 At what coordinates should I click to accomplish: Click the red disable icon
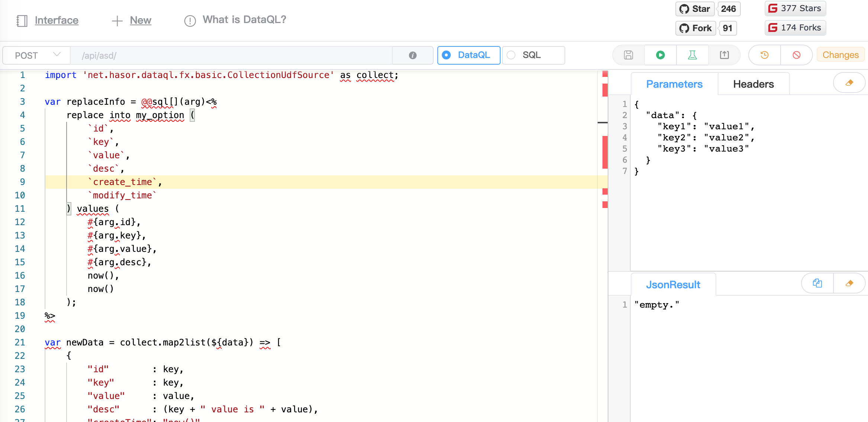pos(796,55)
